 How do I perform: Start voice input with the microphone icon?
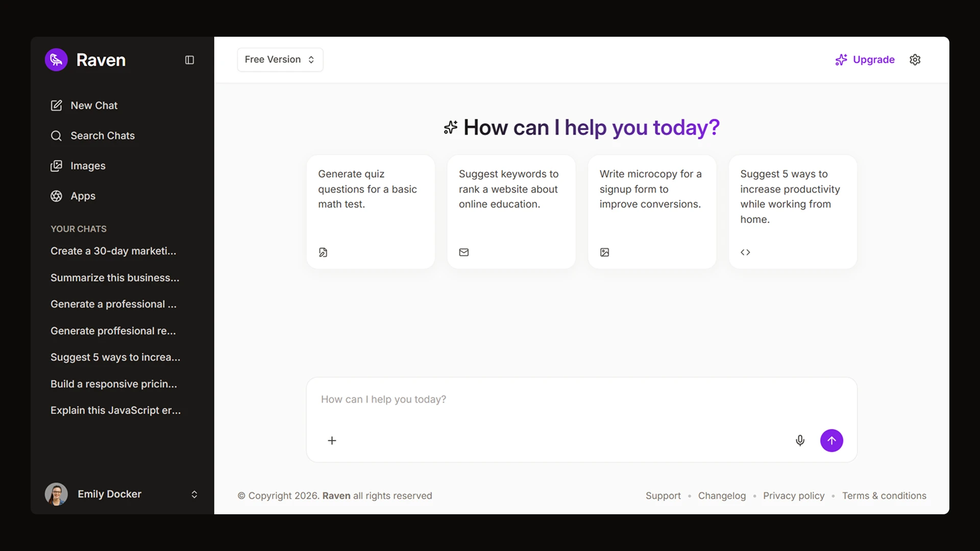coord(800,440)
